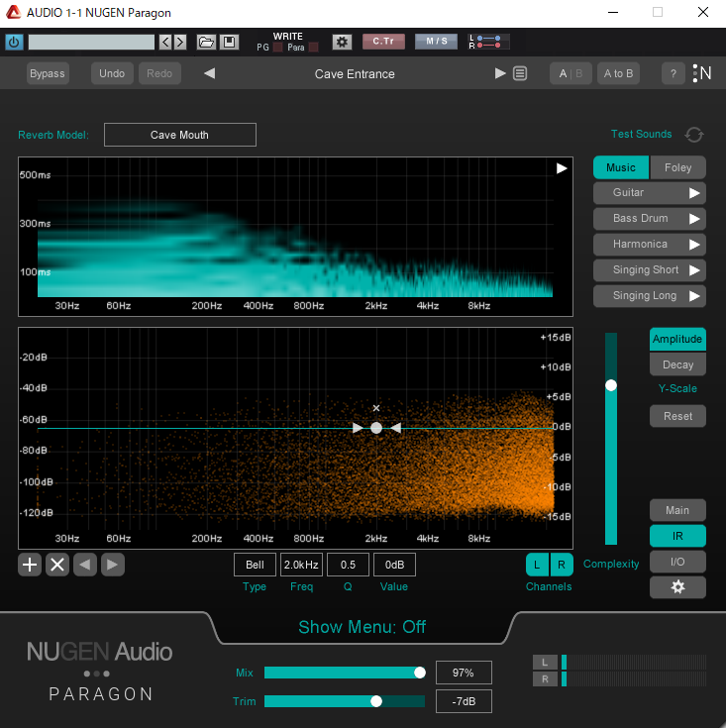The width and height of the screenshot is (726, 728).
Task: Open the Bell filter type dropdown
Action: pos(255,565)
